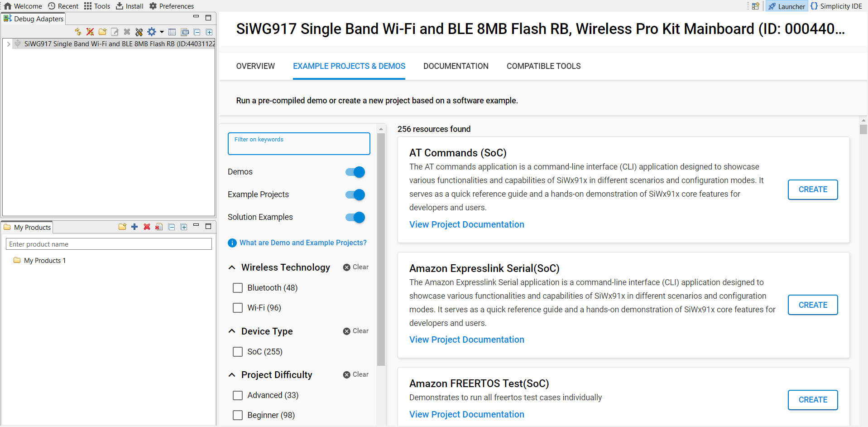Open the Compatible Tools tab
The height and width of the screenshot is (427, 868).
tap(543, 66)
